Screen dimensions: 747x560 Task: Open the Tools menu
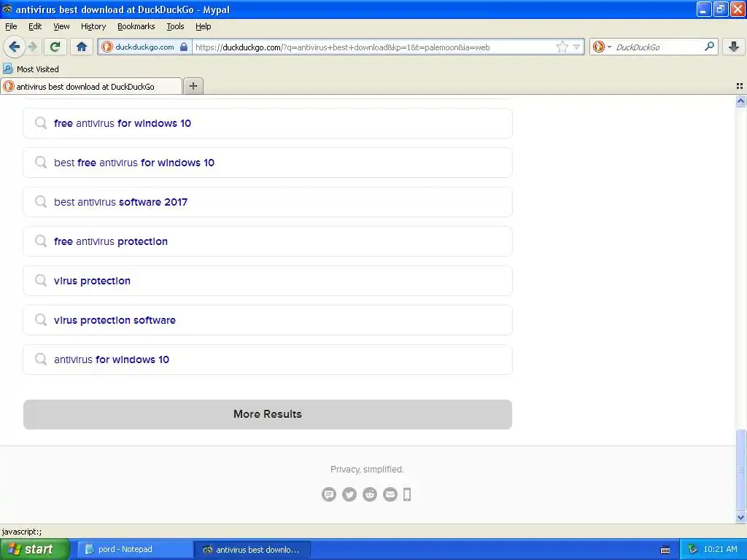[x=175, y=26]
